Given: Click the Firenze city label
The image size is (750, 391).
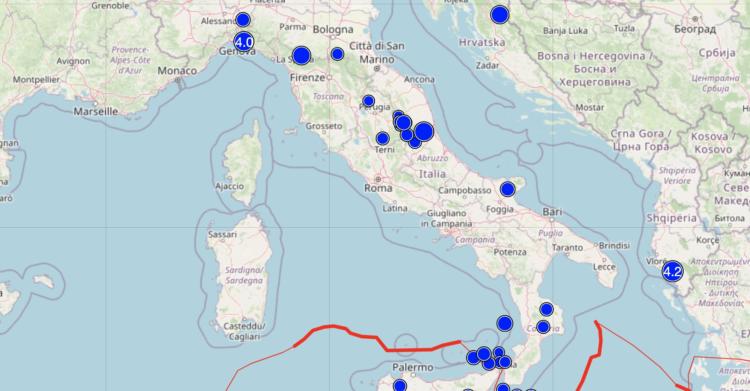Looking at the screenshot, I should point(308,77).
